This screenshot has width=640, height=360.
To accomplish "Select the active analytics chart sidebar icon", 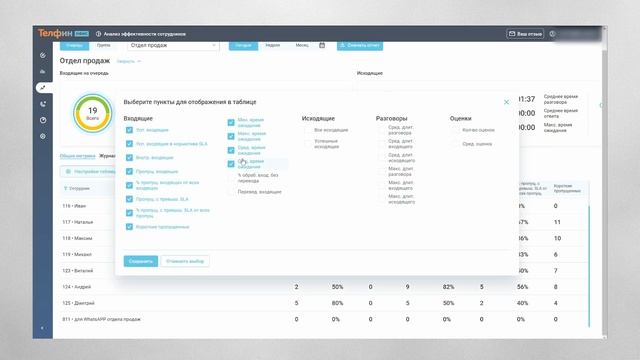I will (x=43, y=87).
